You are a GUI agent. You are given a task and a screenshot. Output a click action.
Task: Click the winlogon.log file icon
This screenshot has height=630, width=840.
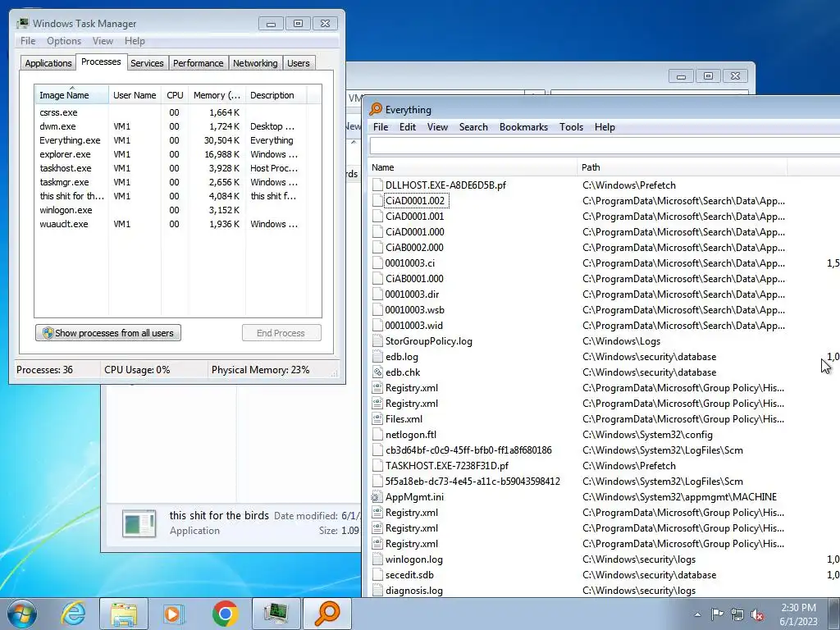377,559
